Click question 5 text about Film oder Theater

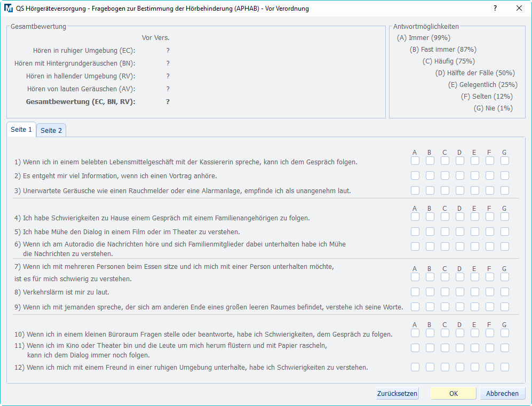(127, 232)
